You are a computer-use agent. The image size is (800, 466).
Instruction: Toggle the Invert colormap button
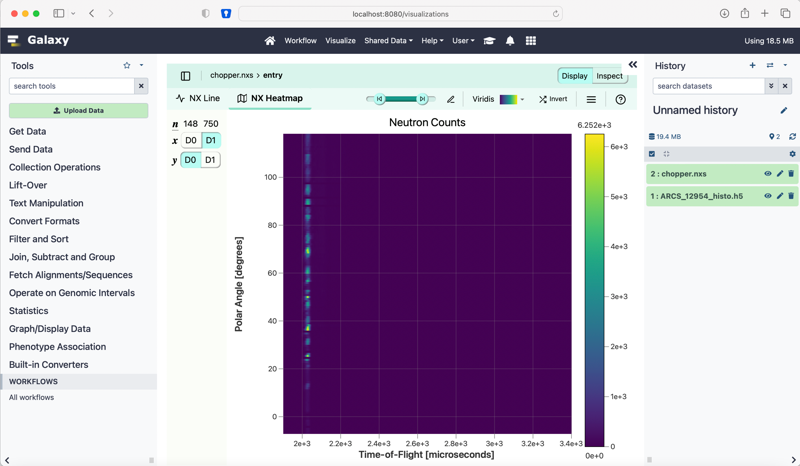(x=553, y=99)
